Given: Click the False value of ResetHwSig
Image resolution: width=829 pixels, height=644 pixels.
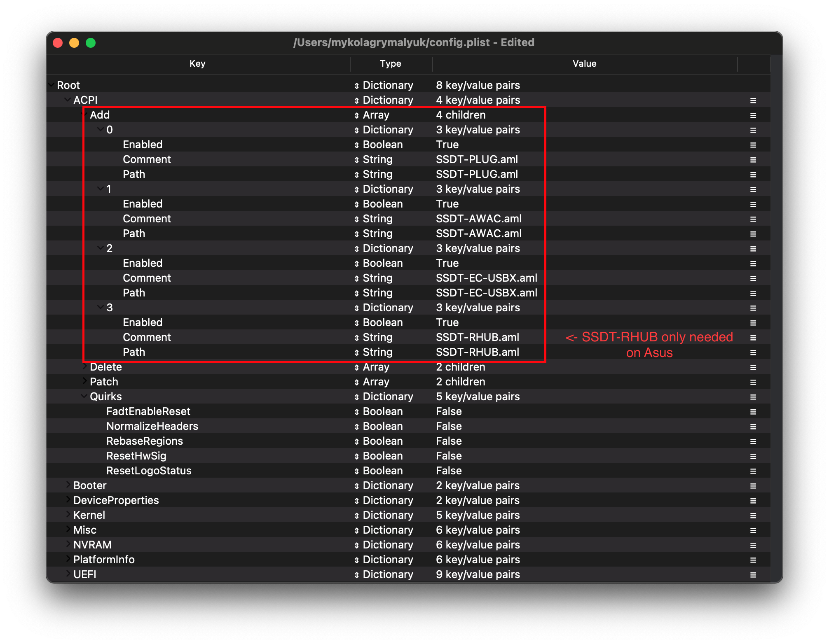Looking at the screenshot, I should click(x=449, y=456).
